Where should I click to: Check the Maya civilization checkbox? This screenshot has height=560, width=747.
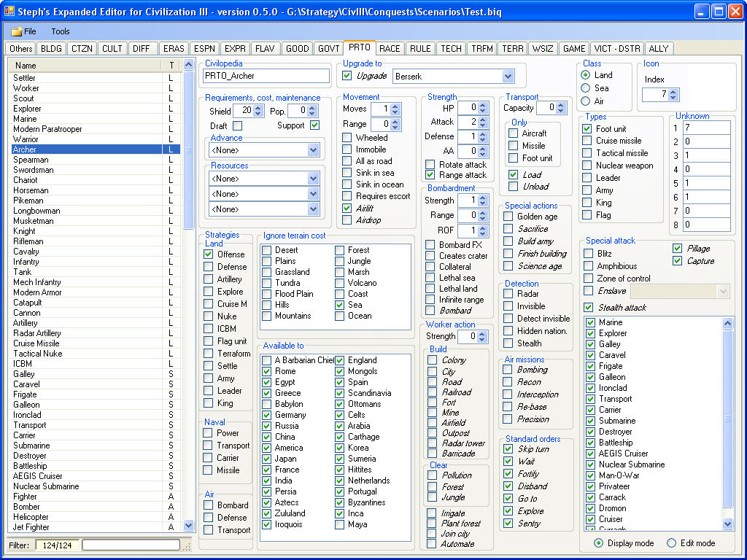pos(340,524)
